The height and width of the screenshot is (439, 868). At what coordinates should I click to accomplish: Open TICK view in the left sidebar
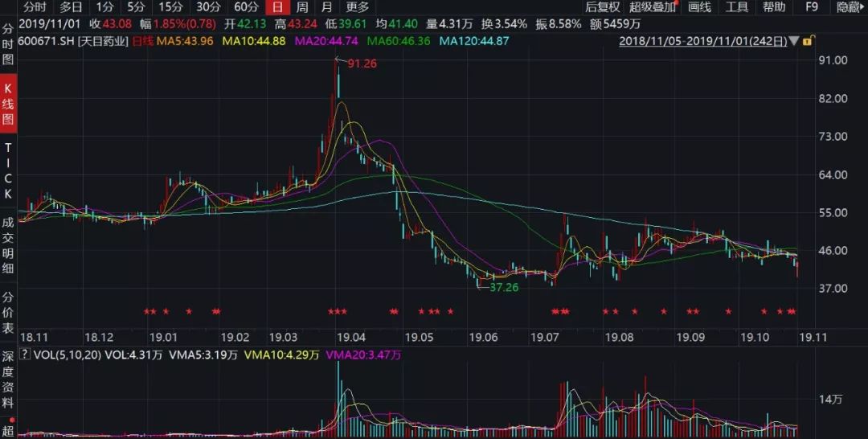[8, 171]
